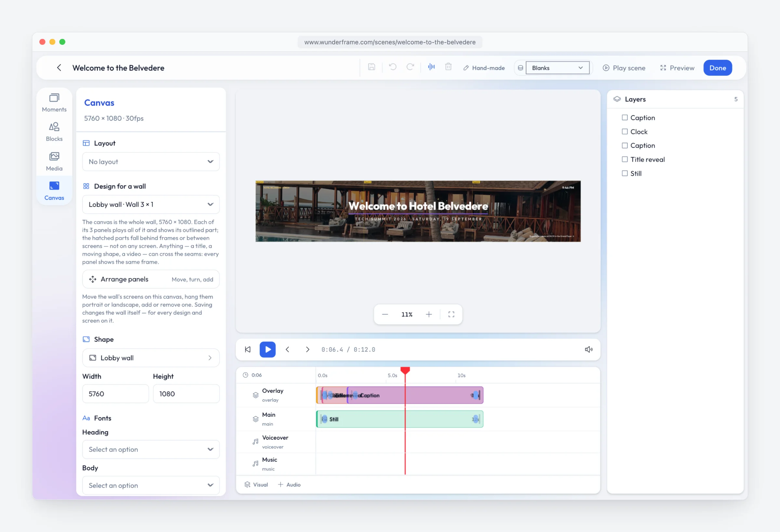Step to the next frame
Viewport: 780px width, 532px height.
(x=307, y=349)
